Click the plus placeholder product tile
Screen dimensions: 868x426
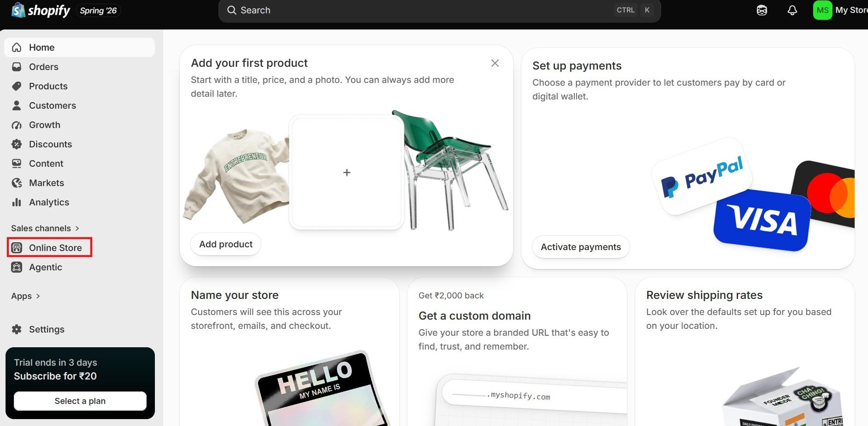pyautogui.click(x=347, y=172)
